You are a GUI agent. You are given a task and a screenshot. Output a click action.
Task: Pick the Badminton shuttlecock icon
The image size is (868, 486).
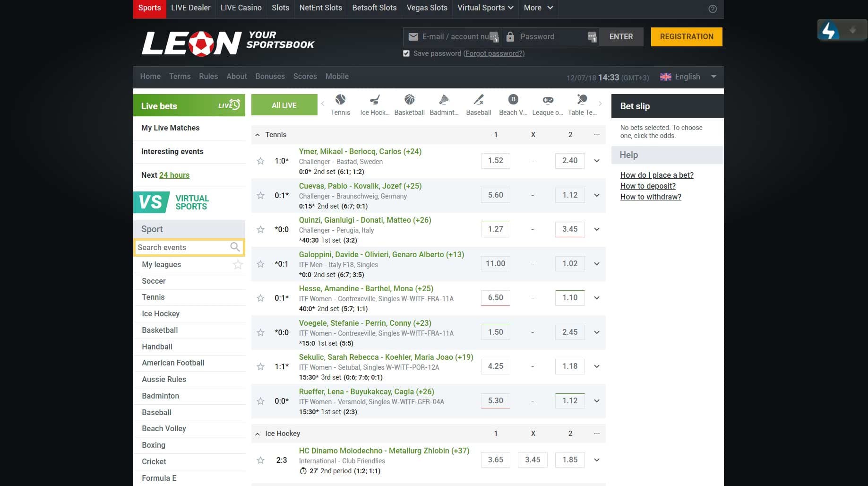[x=444, y=100]
